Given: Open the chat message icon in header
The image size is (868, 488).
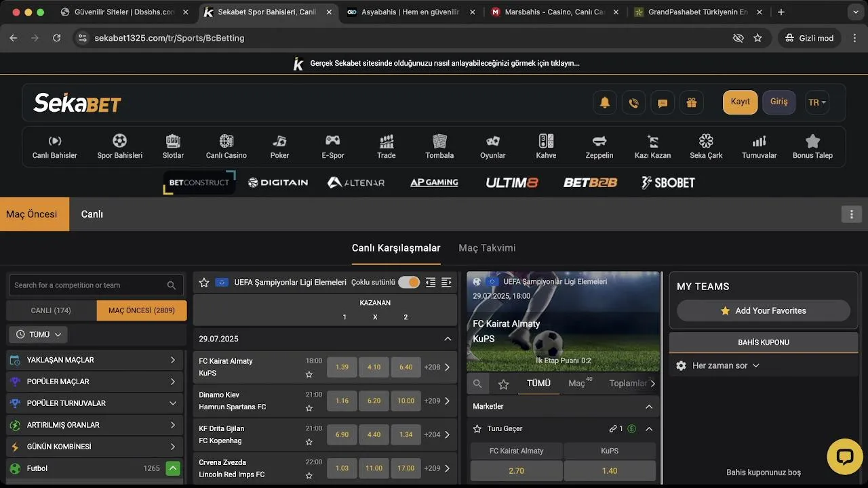Looking at the screenshot, I should [663, 102].
